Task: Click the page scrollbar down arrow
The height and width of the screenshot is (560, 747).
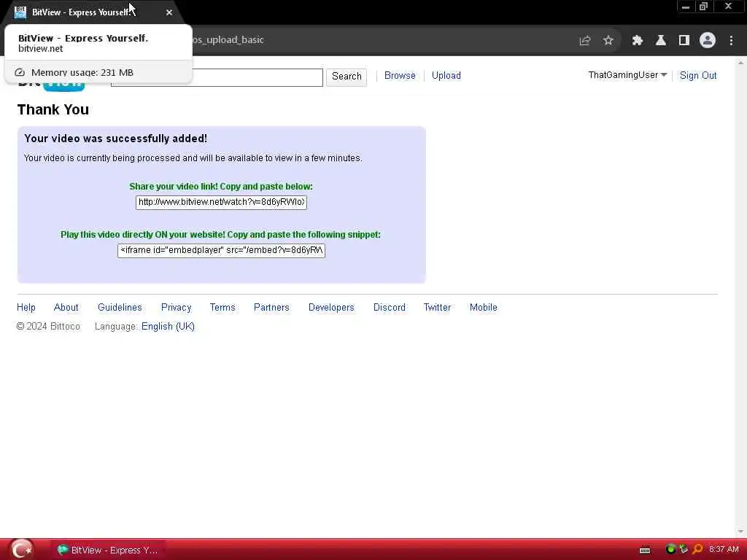Action: tap(740, 532)
